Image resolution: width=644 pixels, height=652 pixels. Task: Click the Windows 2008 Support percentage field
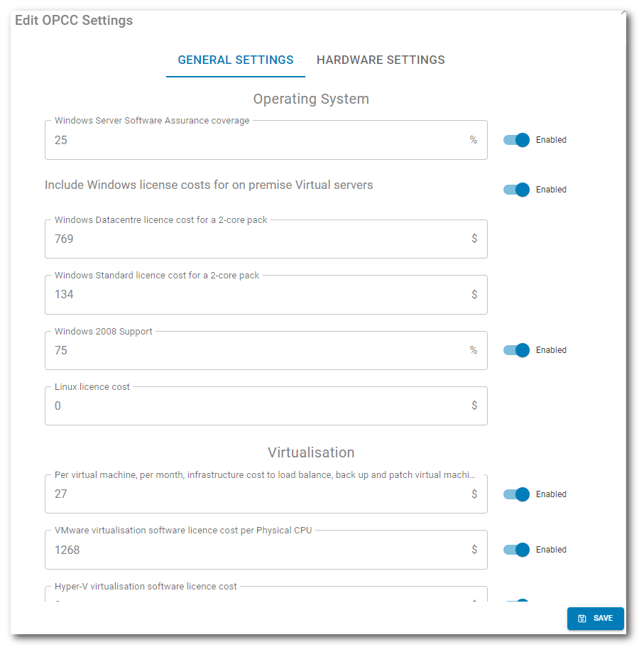256,351
